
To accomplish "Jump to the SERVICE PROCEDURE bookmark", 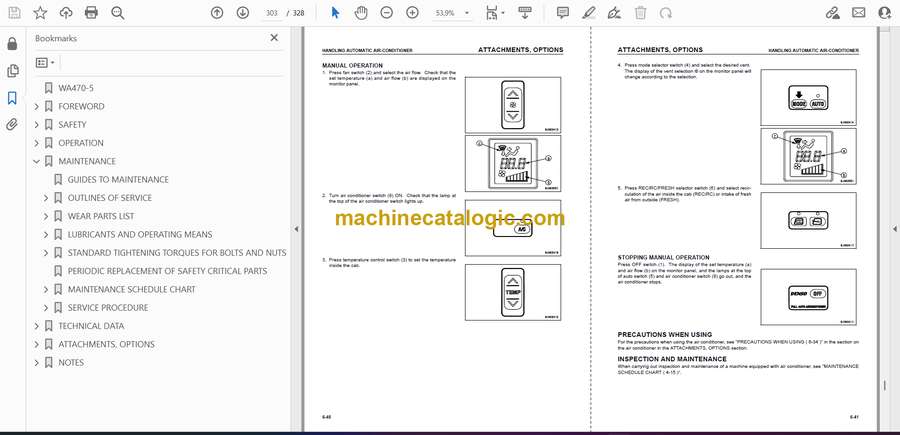I will point(108,308).
